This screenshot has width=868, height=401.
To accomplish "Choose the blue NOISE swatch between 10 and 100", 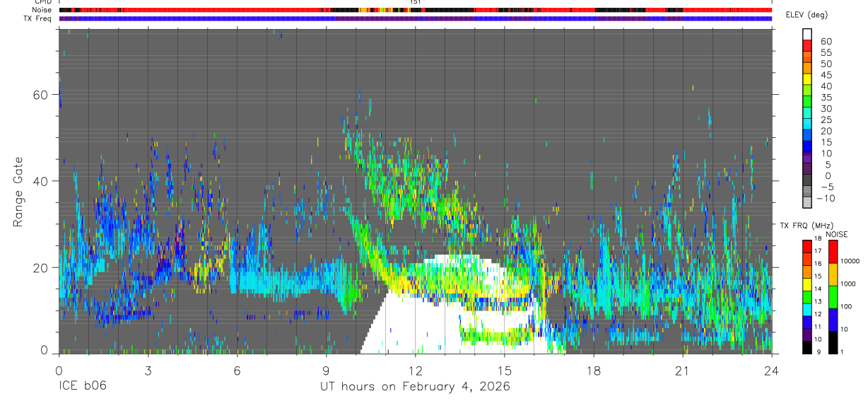I will click(833, 318).
